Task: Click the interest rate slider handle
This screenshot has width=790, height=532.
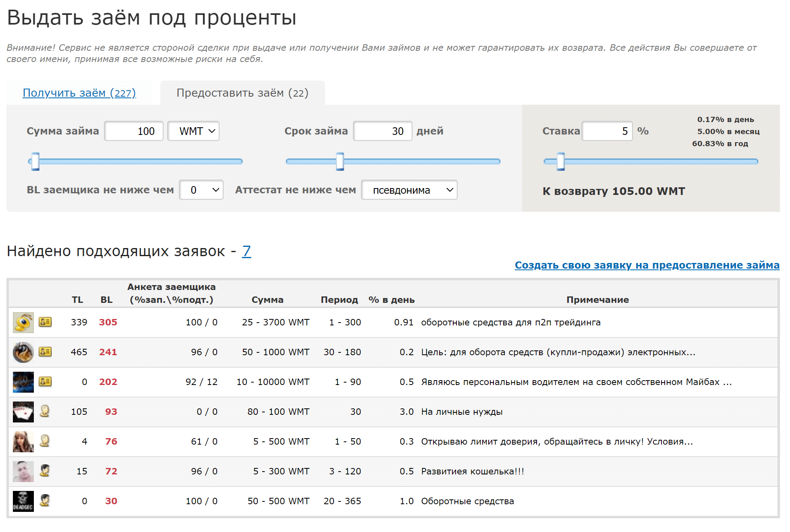Action: click(x=560, y=161)
